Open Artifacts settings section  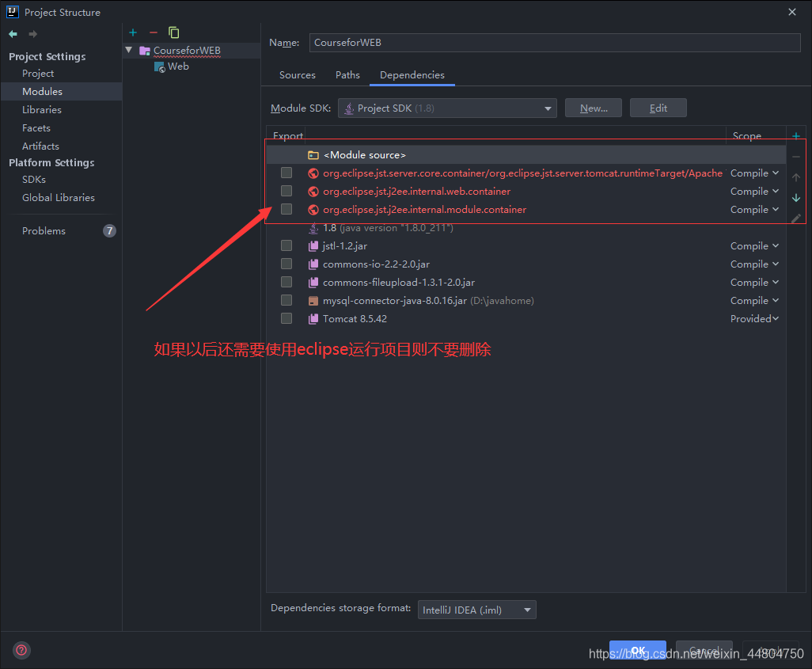40,146
